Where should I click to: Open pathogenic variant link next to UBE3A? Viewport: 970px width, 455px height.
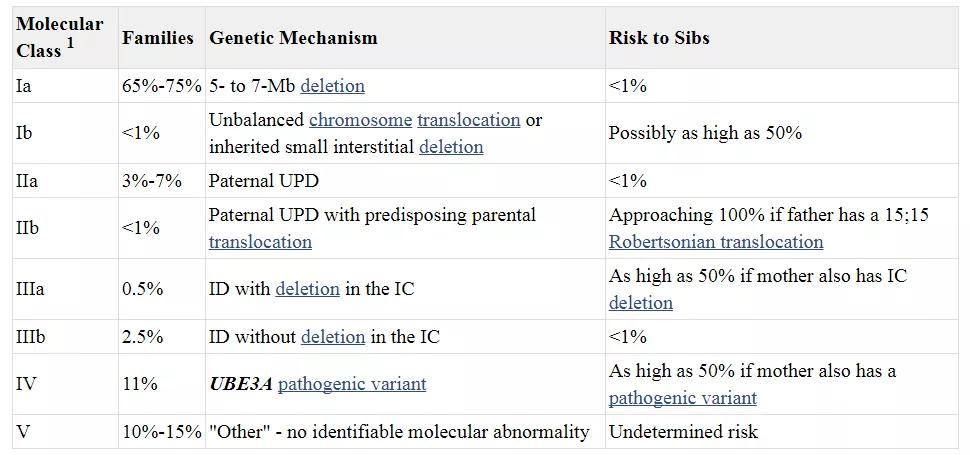click(352, 384)
